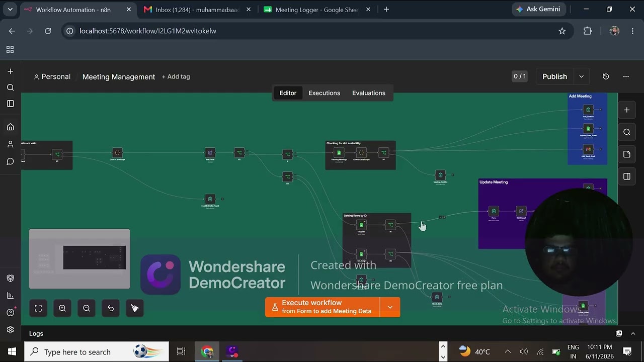The height and width of the screenshot is (362, 644).
Task: Add a sticky note from right panel
Action: [626, 154]
